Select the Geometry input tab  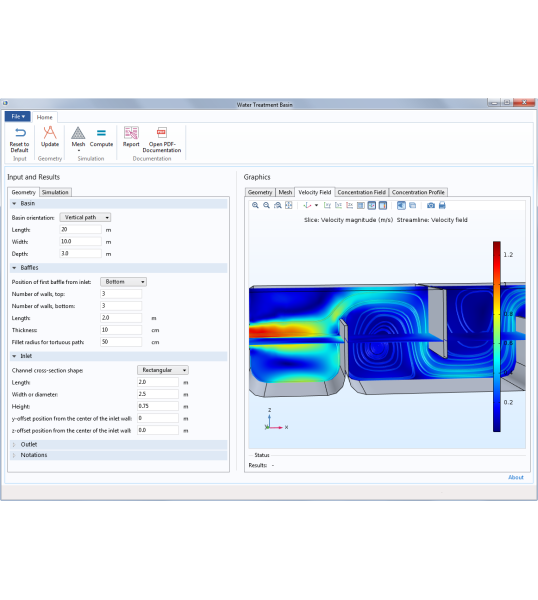(x=23, y=192)
